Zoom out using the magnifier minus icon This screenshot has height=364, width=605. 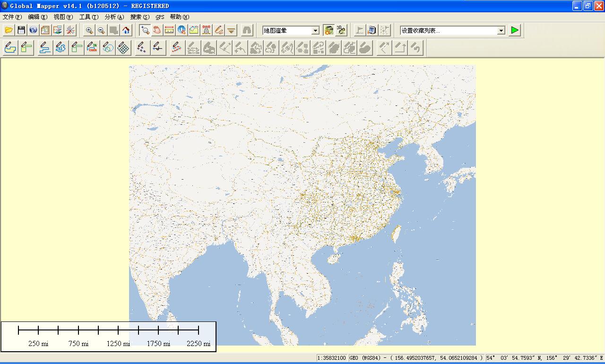101,30
